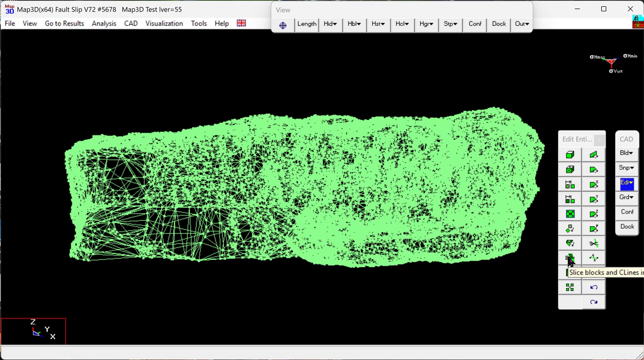The width and height of the screenshot is (644, 360).
Task: Open the Snp dropdown in CAD panel
Action: (627, 168)
